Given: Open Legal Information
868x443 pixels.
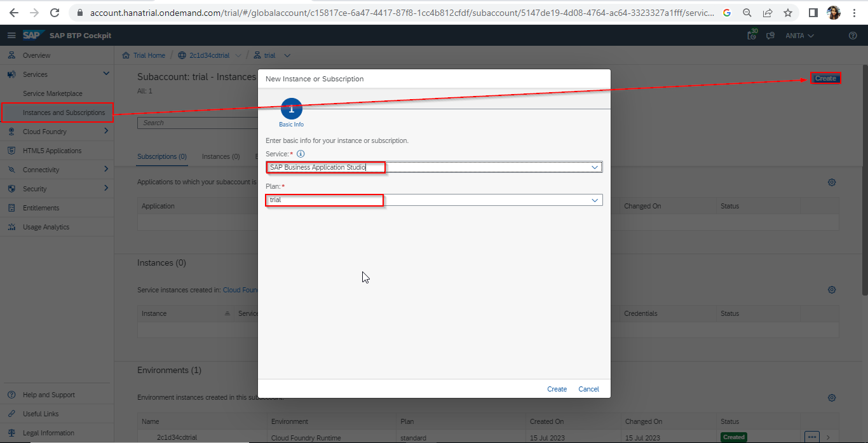Looking at the screenshot, I should [x=48, y=433].
